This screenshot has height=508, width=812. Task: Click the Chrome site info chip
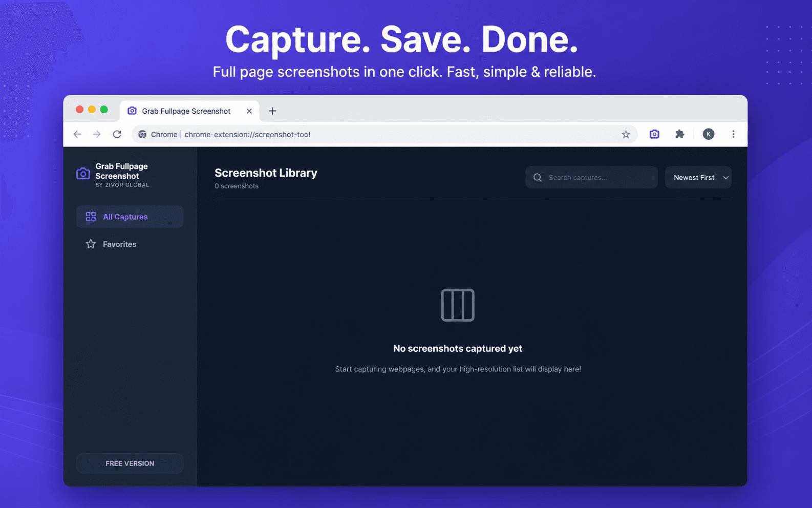pos(158,134)
